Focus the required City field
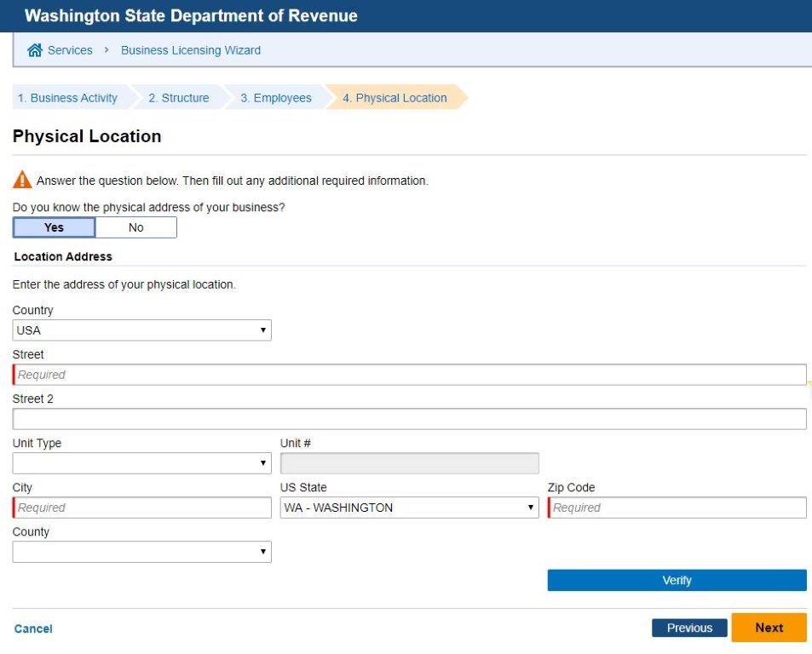 [142, 508]
